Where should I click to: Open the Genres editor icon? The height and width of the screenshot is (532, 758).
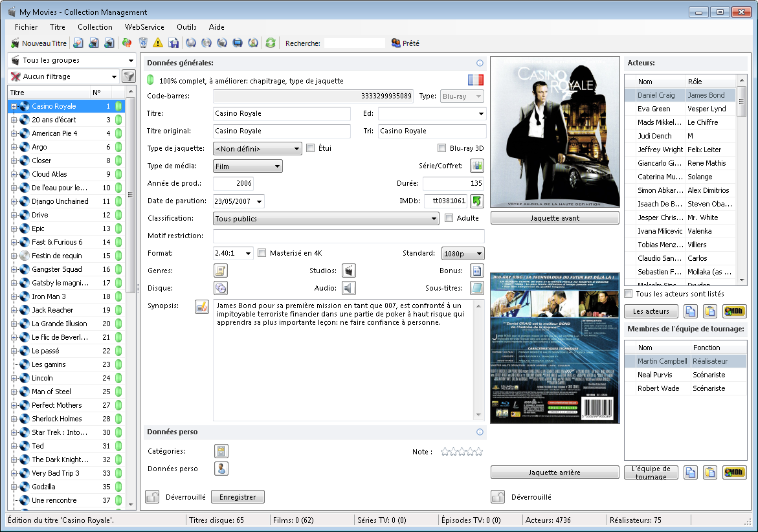click(221, 271)
